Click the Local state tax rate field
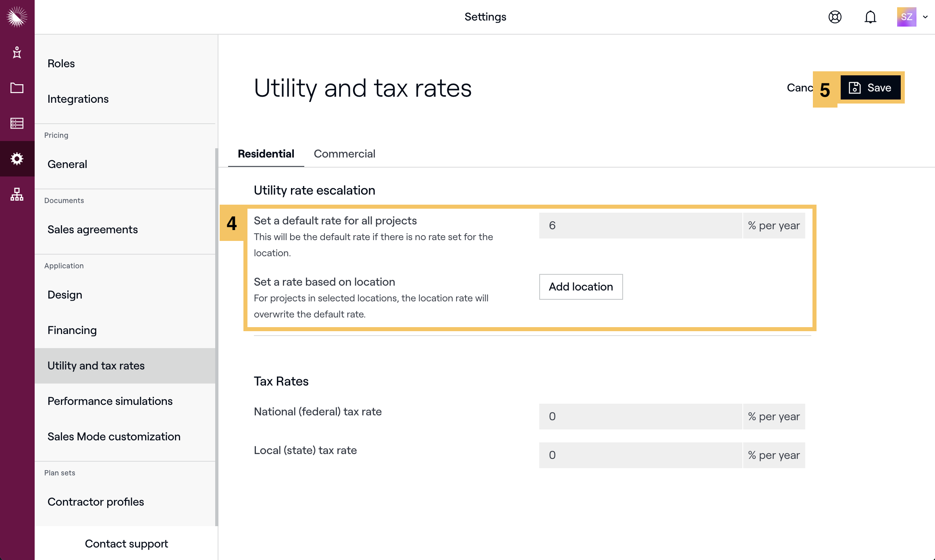 (x=640, y=455)
